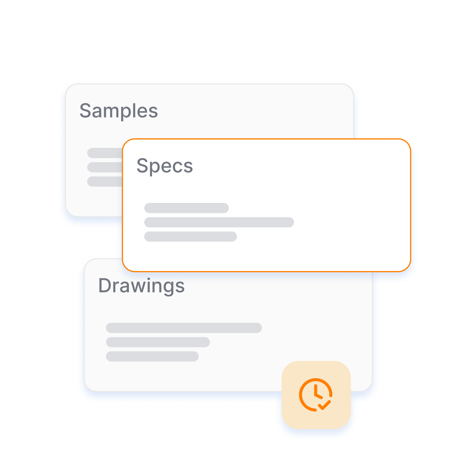Open the Drawings card
The image size is (476, 476).
tap(228, 331)
